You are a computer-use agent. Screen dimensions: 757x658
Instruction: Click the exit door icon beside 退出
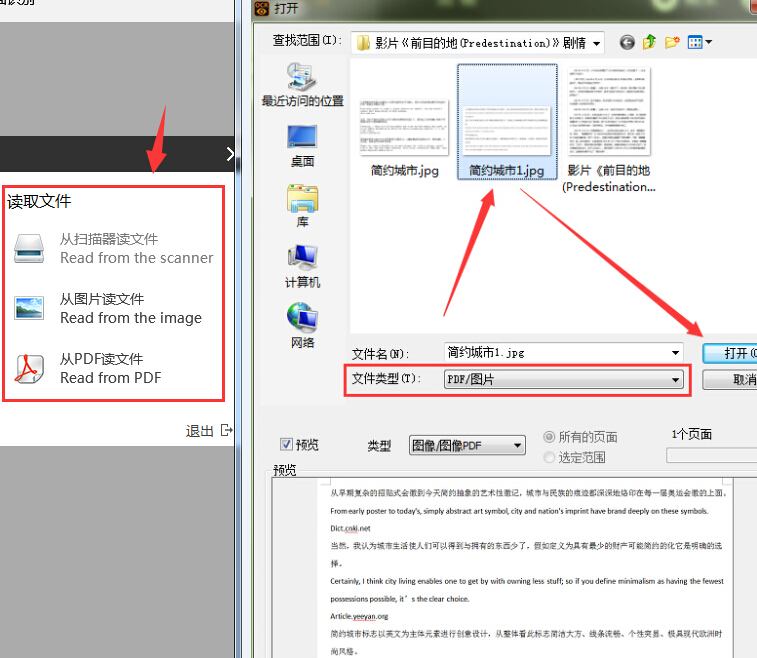[226, 430]
